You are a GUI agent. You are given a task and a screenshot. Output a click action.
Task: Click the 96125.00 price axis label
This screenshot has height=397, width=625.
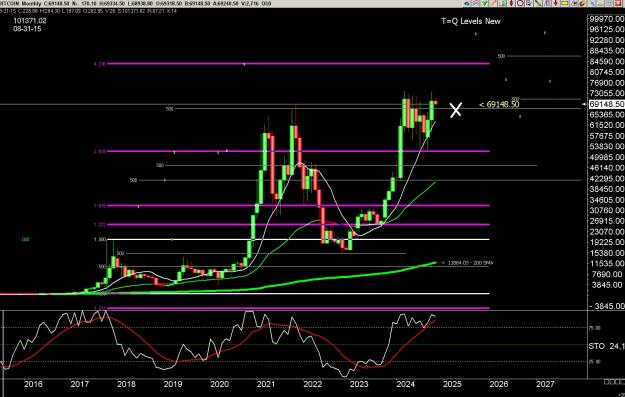click(x=607, y=29)
